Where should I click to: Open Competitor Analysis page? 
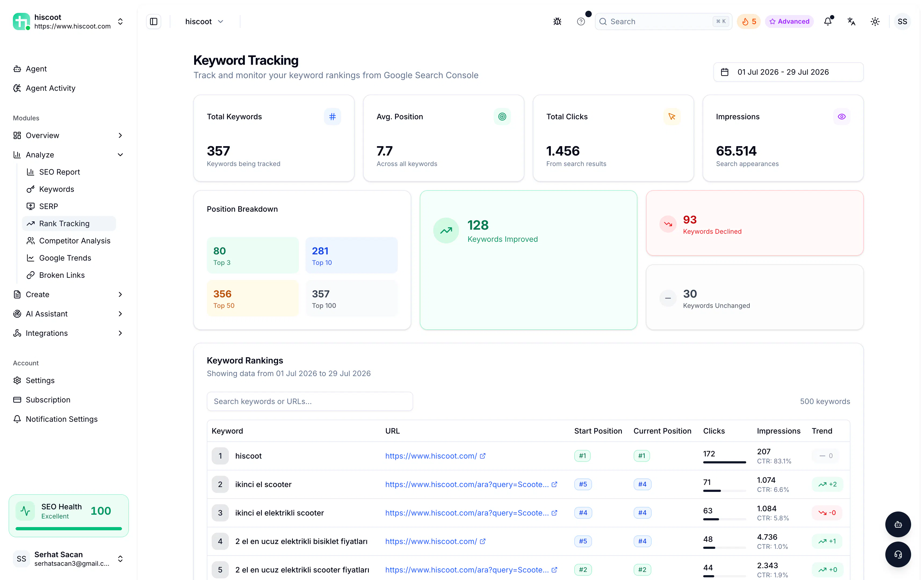(69, 240)
